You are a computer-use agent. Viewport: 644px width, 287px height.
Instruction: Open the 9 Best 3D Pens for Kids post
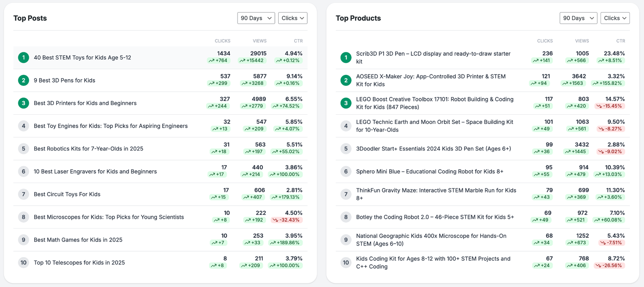tap(64, 81)
